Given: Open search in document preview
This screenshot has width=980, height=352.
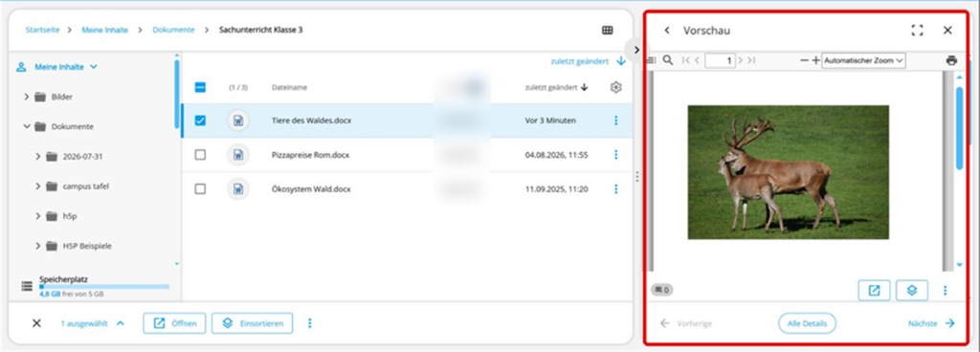Looking at the screenshot, I should pos(667,60).
